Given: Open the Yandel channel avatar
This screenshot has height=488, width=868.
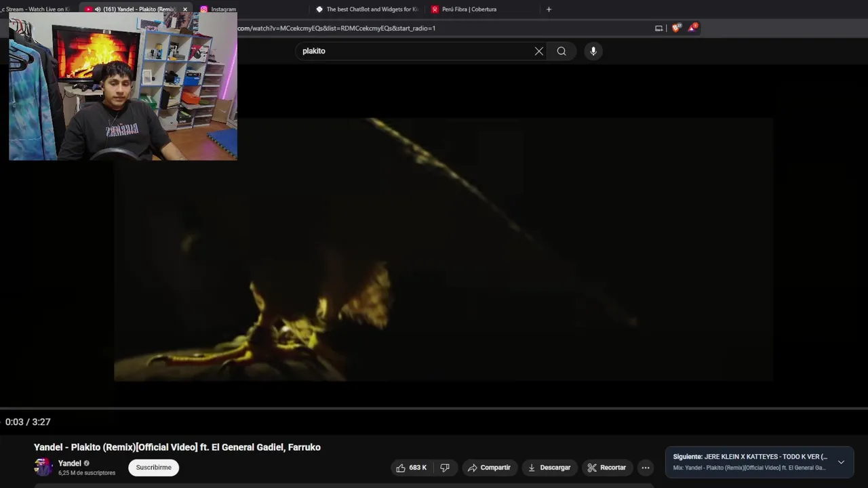Looking at the screenshot, I should pyautogui.click(x=43, y=467).
